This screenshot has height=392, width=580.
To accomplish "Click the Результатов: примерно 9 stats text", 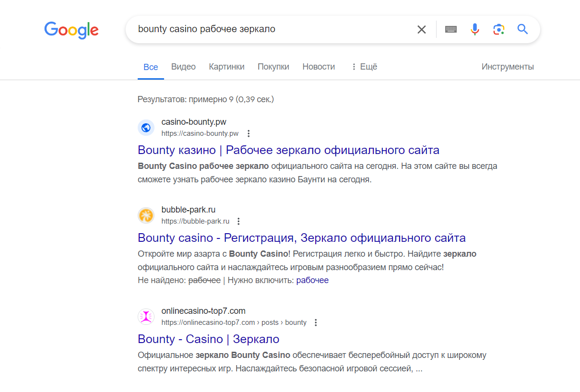I will tap(206, 99).
